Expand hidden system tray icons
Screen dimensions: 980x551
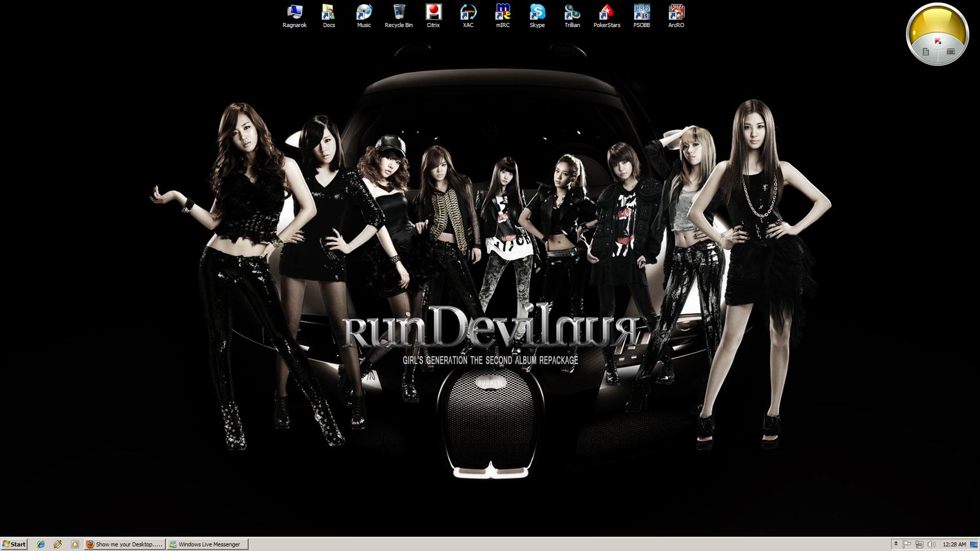click(896, 544)
